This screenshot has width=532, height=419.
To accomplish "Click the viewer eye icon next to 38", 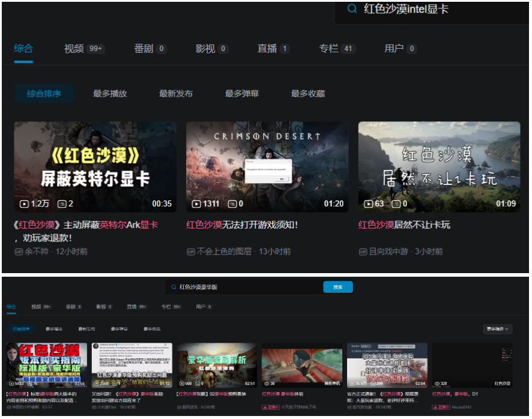I will 267,384.
